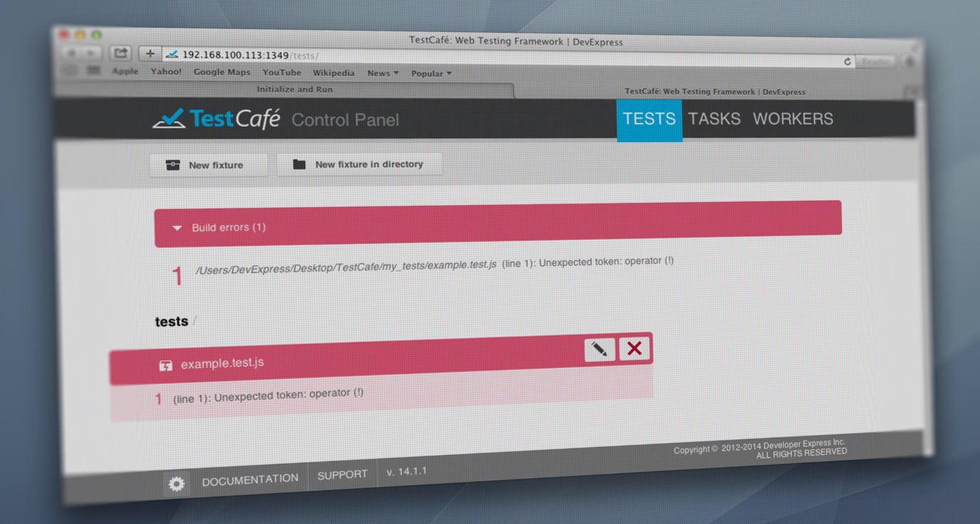Open the YouTube bookmark
Screen dimensions: 980x524
(282, 73)
